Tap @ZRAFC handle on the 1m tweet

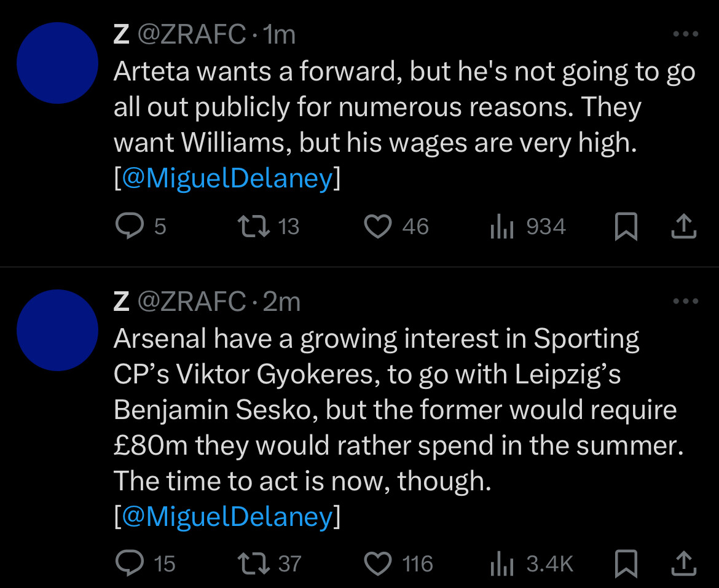[x=191, y=35]
